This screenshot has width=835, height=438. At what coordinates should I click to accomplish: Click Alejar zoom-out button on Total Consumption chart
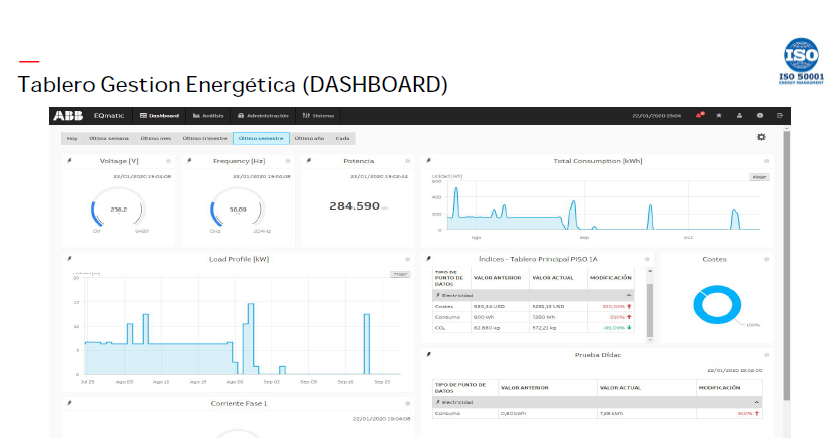point(759,177)
